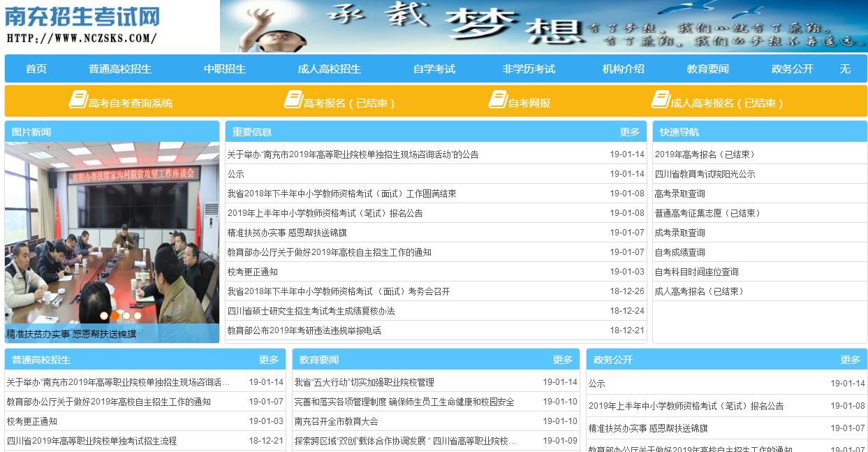Image resolution: width=868 pixels, height=452 pixels.
Task: Open the 首页 navigation menu item
Action: click(x=36, y=69)
